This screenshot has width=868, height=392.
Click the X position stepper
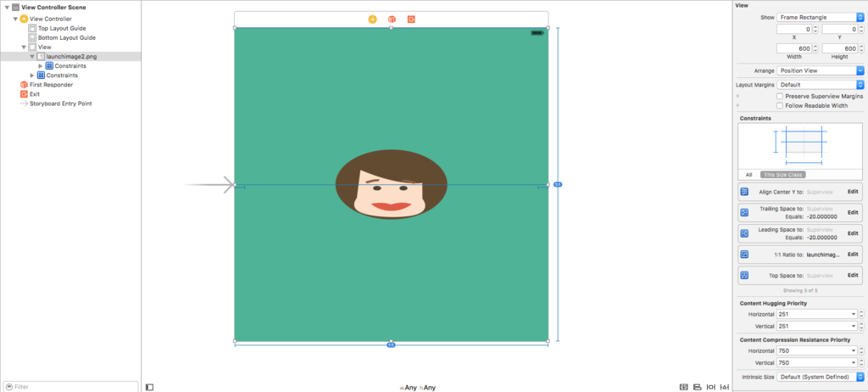click(x=815, y=29)
